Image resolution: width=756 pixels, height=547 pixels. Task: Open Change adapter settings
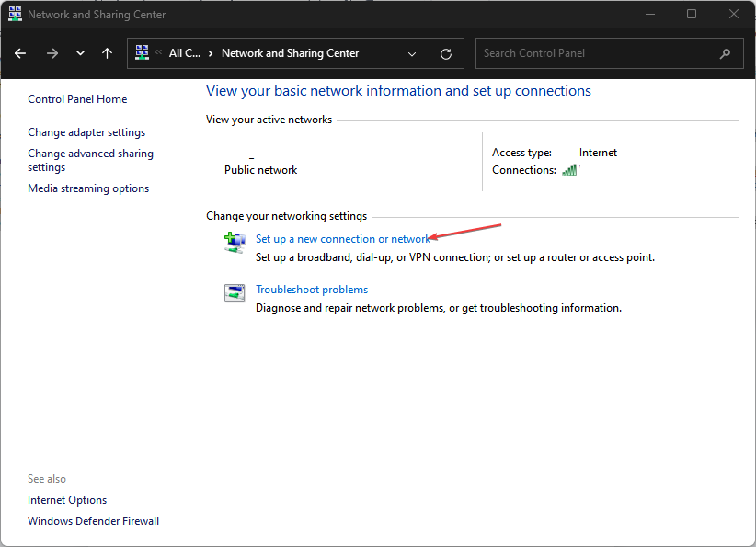(86, 132)
